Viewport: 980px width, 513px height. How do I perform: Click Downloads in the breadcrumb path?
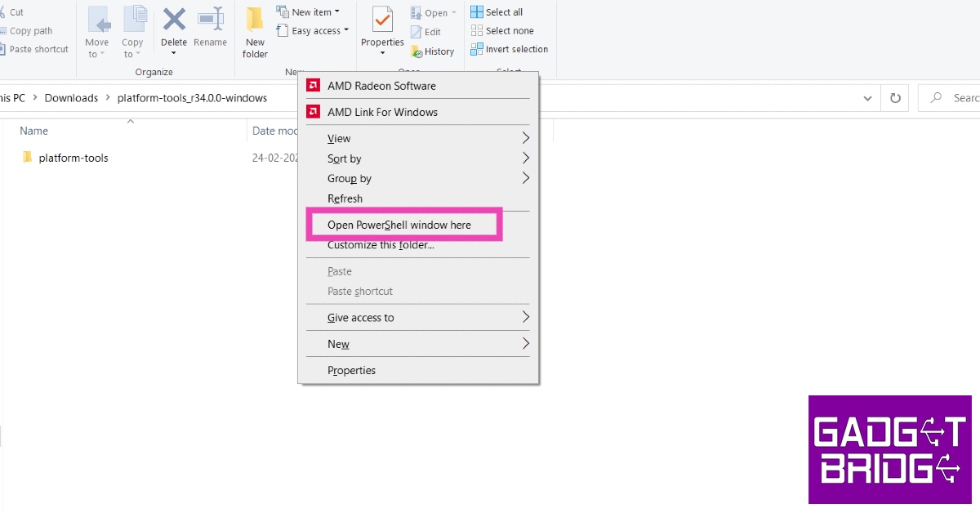click(71, 98)
